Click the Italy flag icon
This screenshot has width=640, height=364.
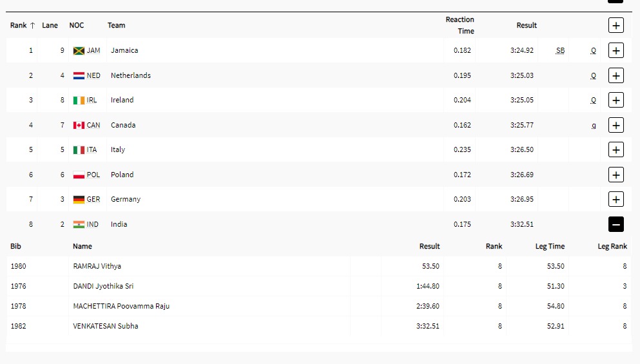[x=79, y=149]
